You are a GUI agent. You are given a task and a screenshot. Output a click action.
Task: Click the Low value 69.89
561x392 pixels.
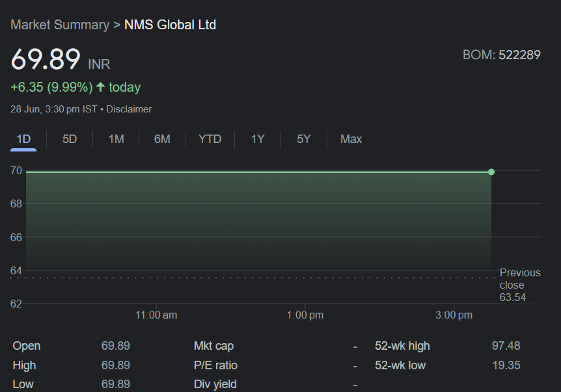[x=116, y=384]
